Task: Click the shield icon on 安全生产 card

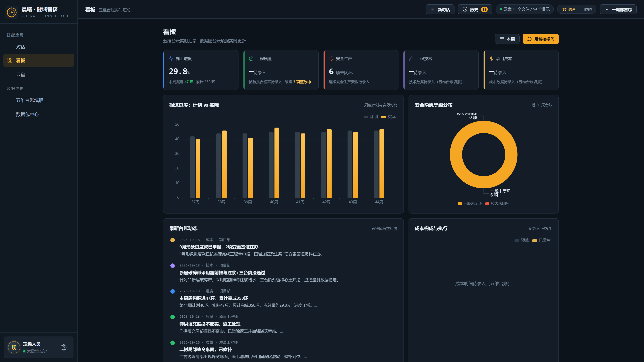Action: click(x=331, y=58)
